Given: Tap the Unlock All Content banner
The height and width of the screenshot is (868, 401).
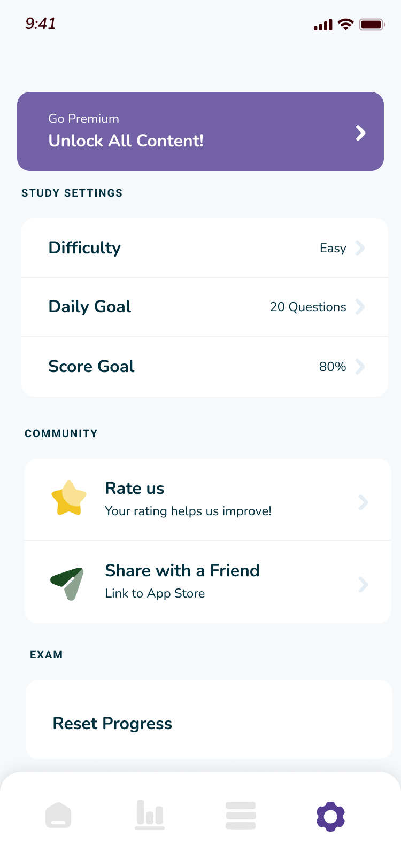Looking at the screenshot, I should click(x=200, y=131).
